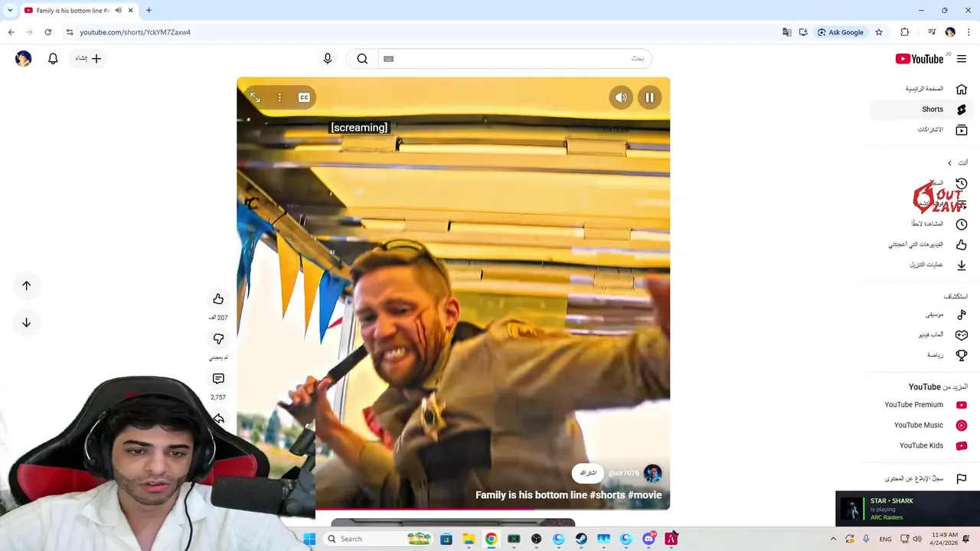The image size is (980, 551).
Task: Open the Windows Start menu
Action: (x=309, y=539)
